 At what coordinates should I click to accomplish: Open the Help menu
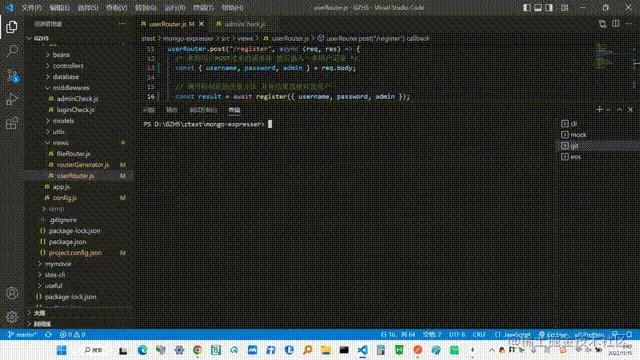232,8
